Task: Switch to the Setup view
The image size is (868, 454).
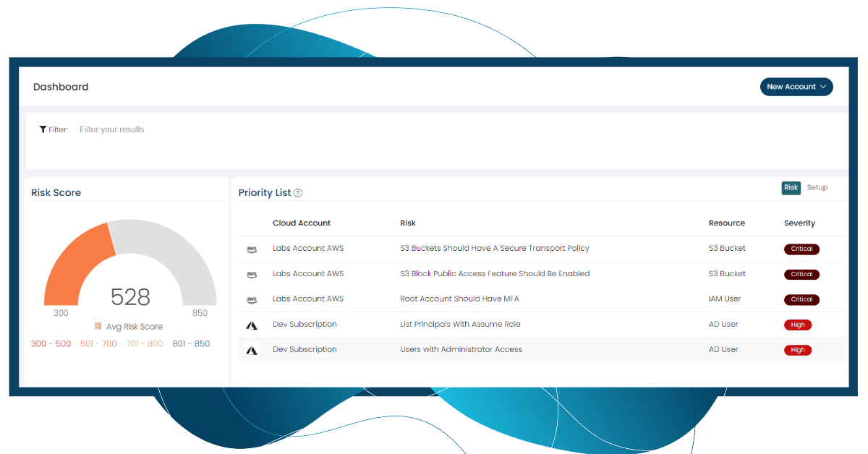Action: pyautogui.click(x=817, y=187)
